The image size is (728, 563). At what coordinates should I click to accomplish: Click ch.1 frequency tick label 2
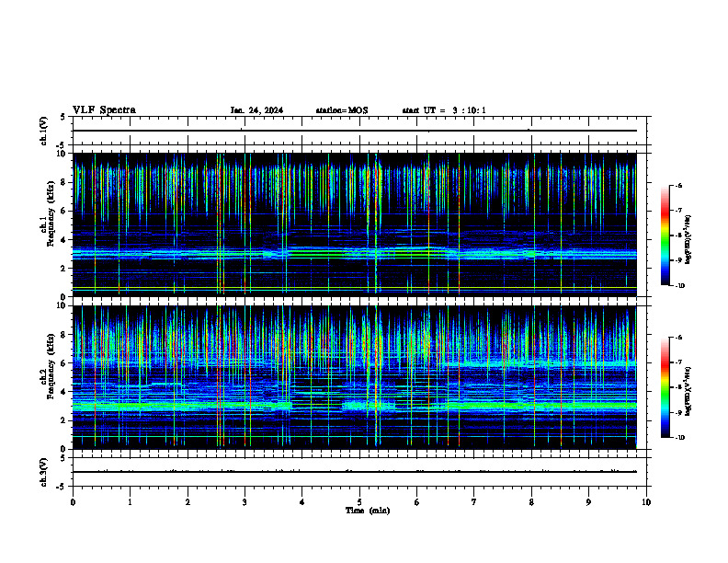pos(63,268)
